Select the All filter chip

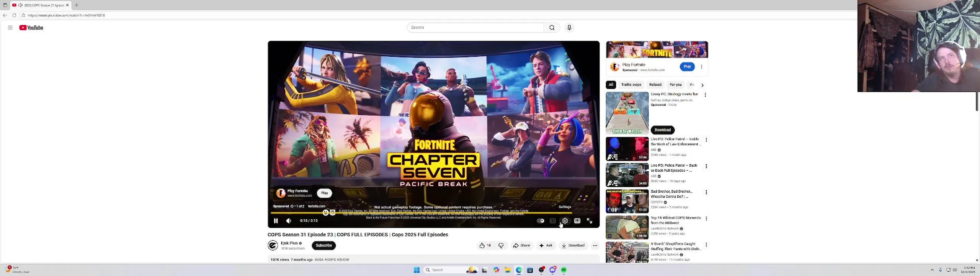pos(611,85)
